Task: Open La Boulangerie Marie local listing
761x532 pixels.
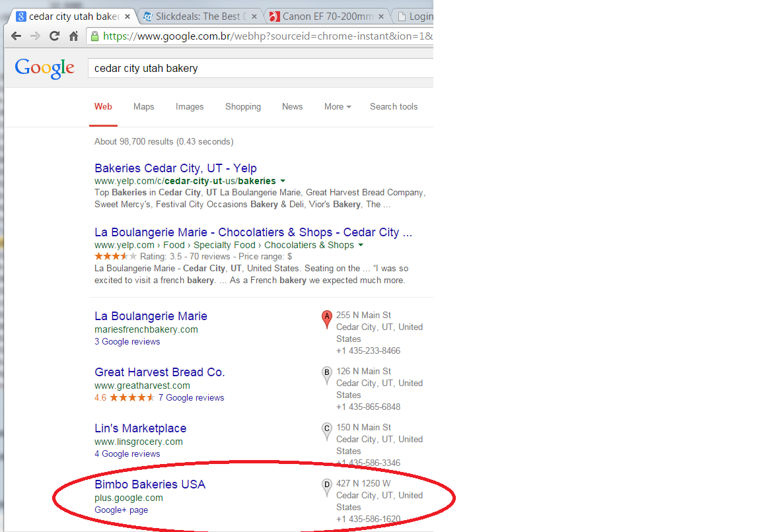Action: click(151, 316)
